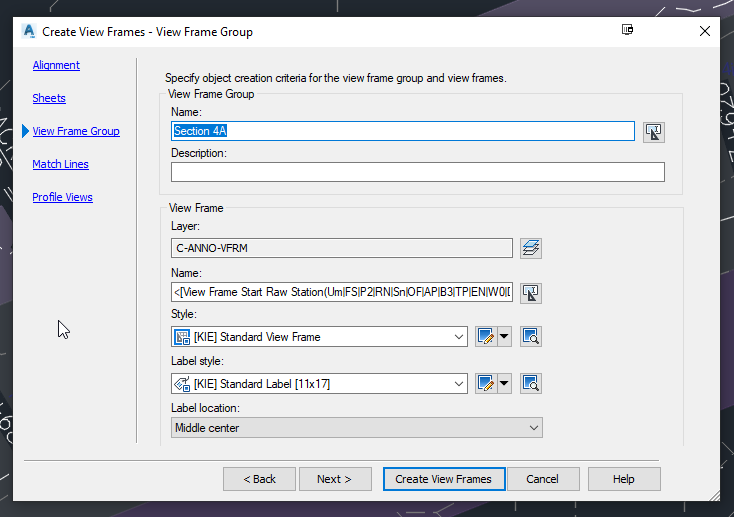Edit the Standard Label 11x17 label style
The height and width of the screenshot is (517, 734).
pos(486,384)
